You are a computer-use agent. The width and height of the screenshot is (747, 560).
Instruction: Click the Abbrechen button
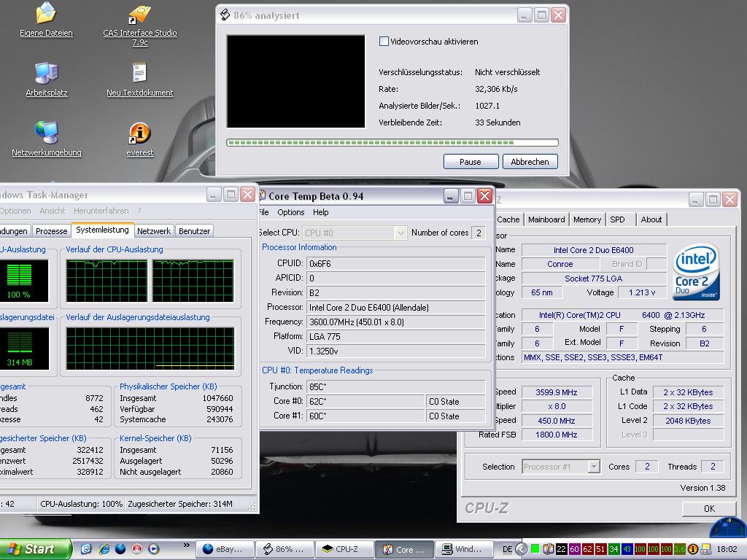(x=530, y=162)
